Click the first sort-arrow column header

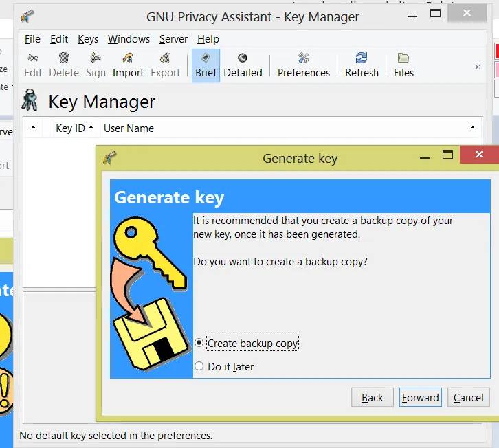(33, 128)
